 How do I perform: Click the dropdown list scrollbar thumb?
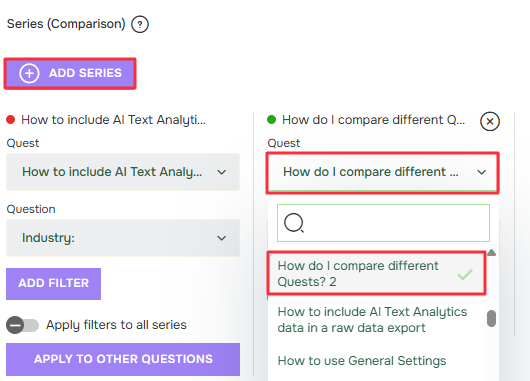[491, 318]
